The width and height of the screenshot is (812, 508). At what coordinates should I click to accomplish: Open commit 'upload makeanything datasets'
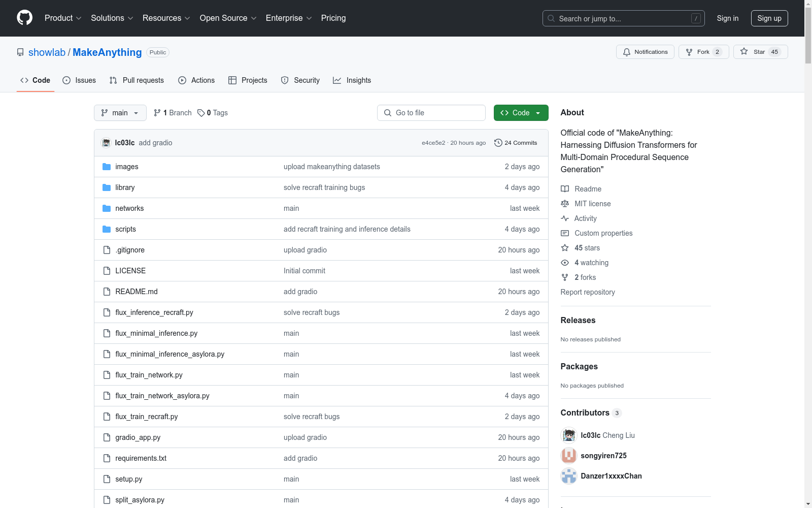332,167
